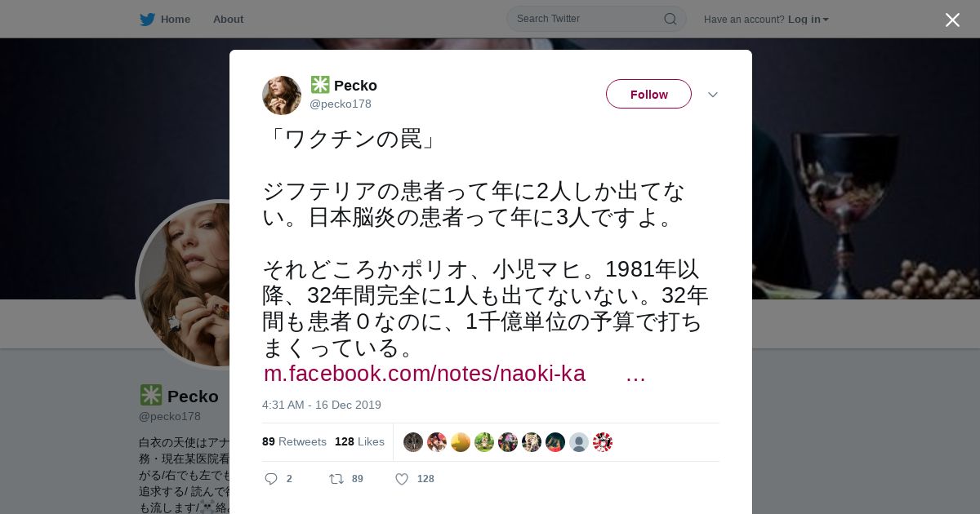Image resolution: width=980 pixels, height=514 pixels.
Task: Open the m.facebook.com notes link
Action: pos(454,374)
